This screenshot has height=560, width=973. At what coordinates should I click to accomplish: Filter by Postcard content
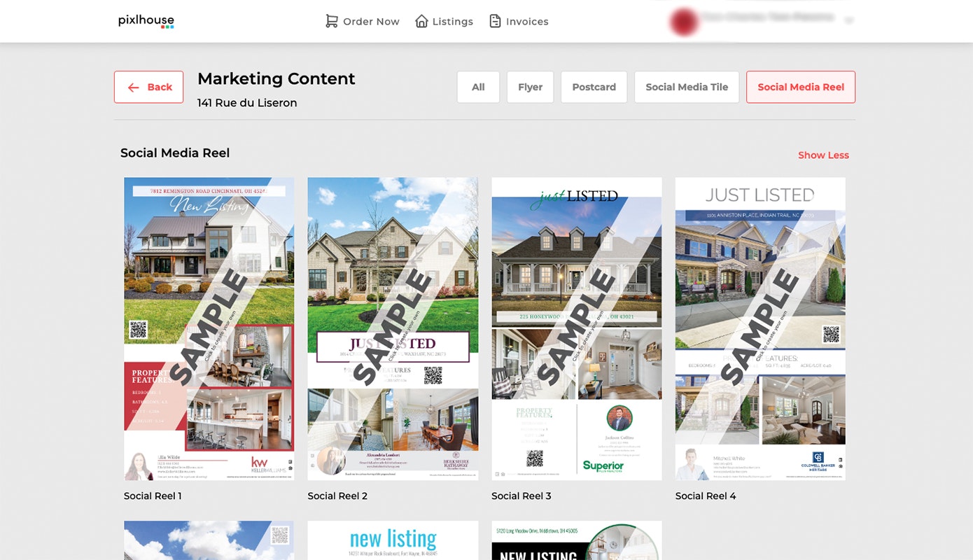[594, 87]
